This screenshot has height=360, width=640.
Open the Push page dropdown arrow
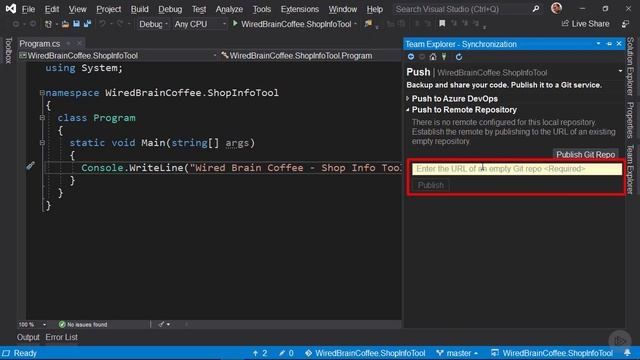pyautogui.click(x=620, y=71)
